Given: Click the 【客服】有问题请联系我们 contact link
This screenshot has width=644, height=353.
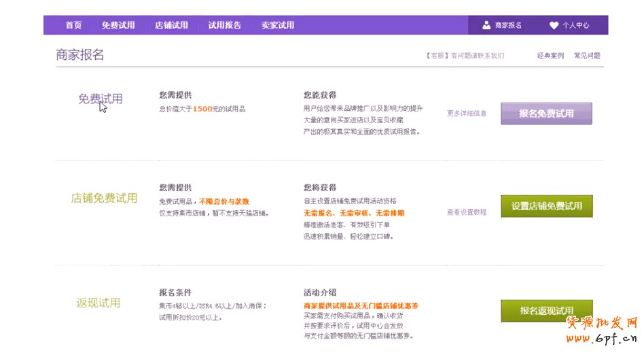Looking at the screenshot, I should [x=465, y=56].
